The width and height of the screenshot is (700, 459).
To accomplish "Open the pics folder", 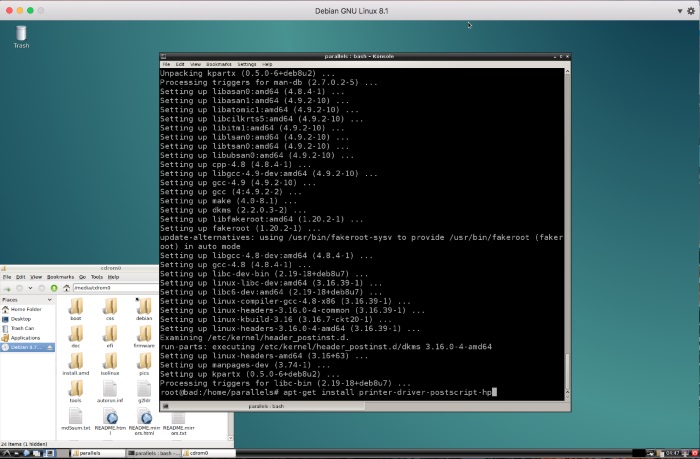I will point(144,364).
